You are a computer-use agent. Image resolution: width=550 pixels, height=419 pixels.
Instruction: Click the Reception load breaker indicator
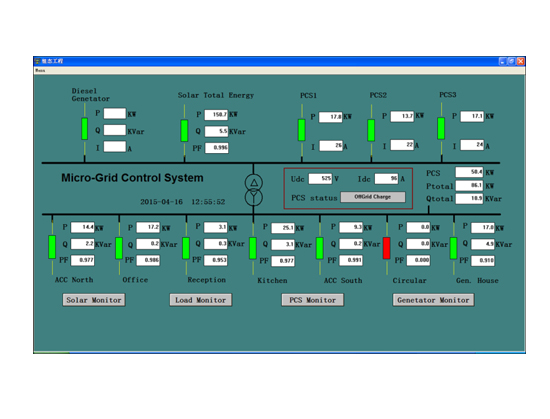(x=186, y=248)
